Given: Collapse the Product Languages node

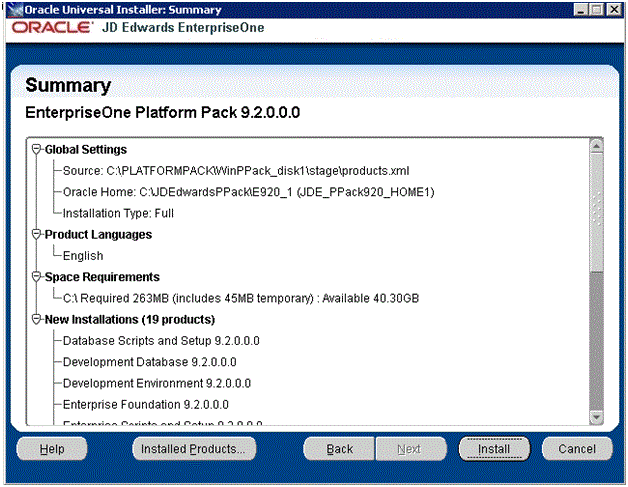Looking at the screenshot, I should (37, 234).
